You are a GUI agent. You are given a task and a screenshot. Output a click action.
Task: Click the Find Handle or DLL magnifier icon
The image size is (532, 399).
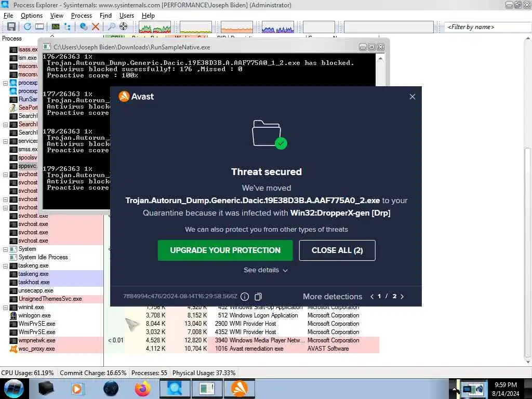[111, 26]
